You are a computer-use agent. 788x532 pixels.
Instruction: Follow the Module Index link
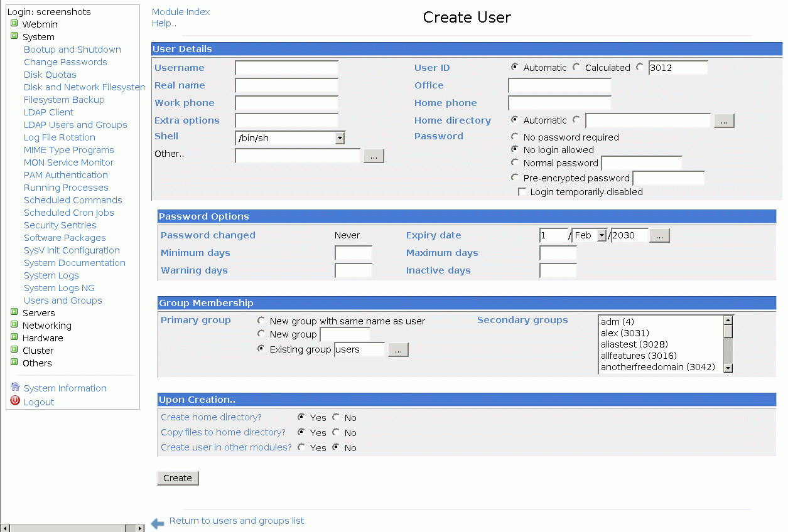tap(181, 12)
